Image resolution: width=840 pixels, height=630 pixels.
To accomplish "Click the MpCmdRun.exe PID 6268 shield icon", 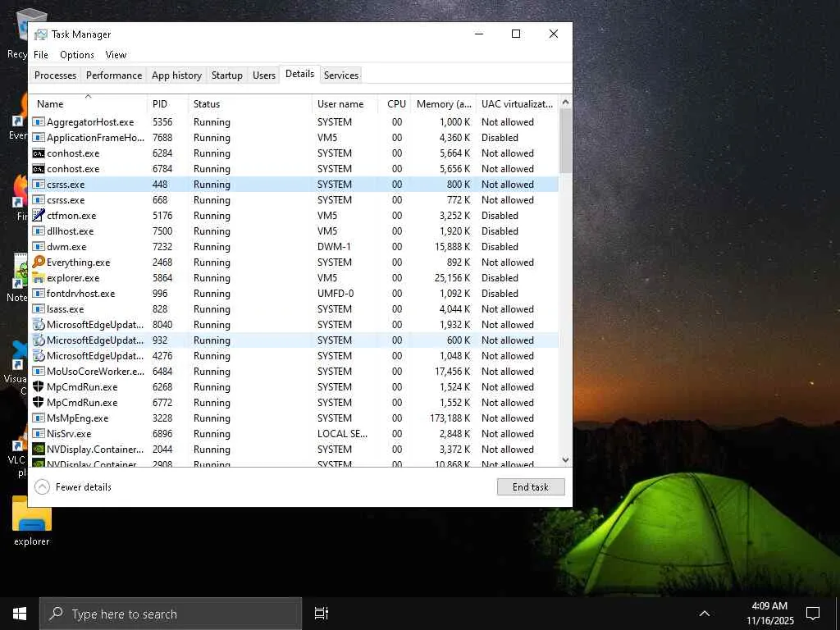I will coord(38,386).
